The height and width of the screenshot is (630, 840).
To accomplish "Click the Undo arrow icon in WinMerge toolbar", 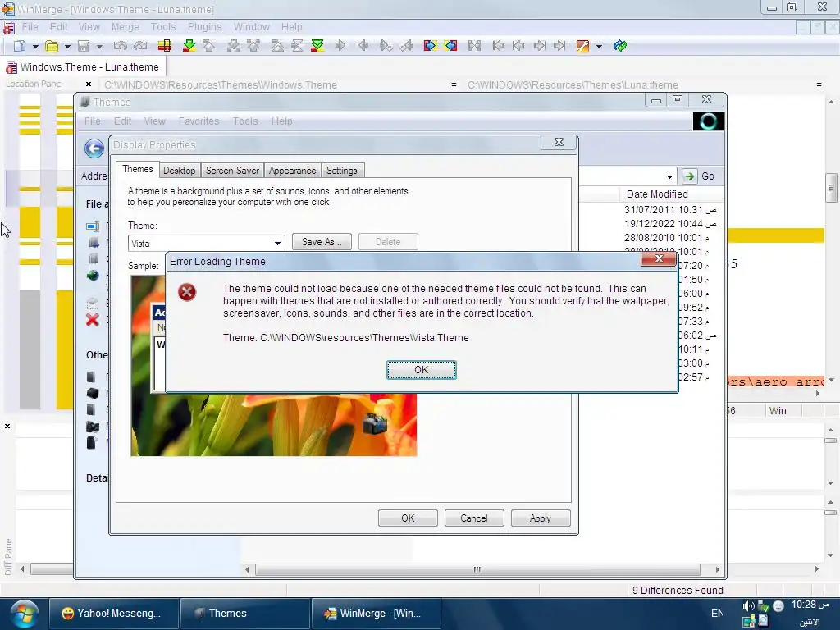I will (120, 46).
